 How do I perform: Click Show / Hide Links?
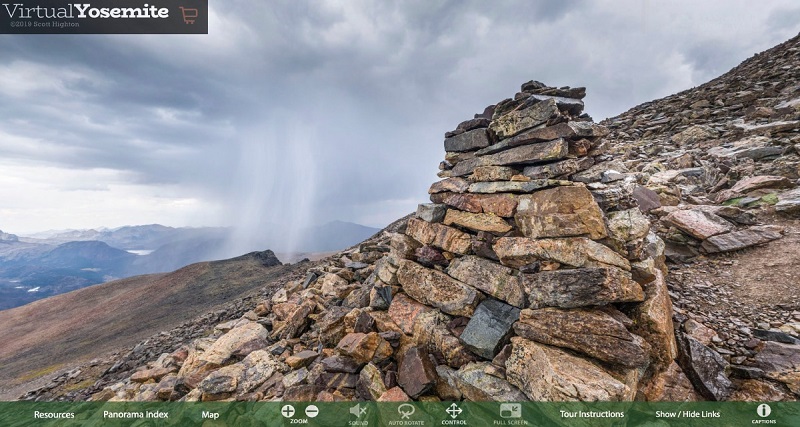687,414
